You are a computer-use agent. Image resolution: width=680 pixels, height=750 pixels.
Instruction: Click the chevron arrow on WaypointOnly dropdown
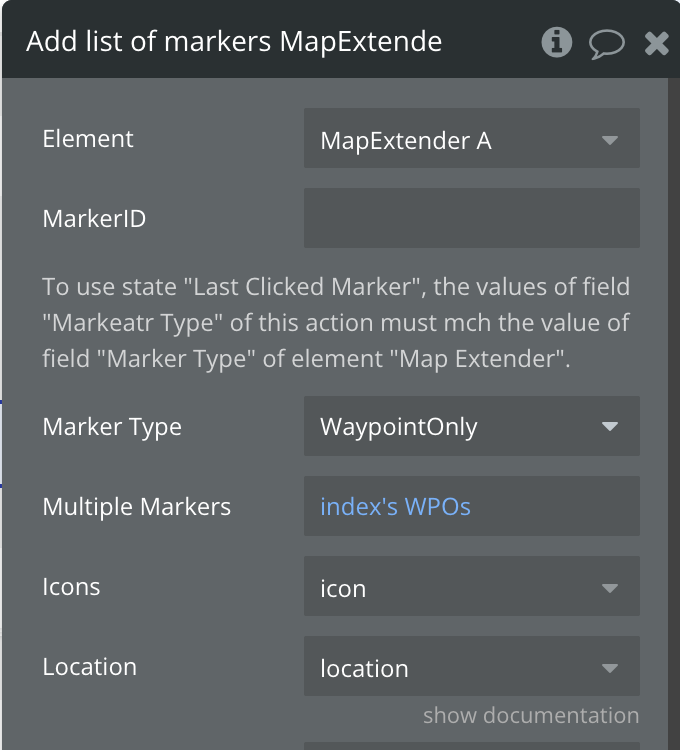[610, 427]
